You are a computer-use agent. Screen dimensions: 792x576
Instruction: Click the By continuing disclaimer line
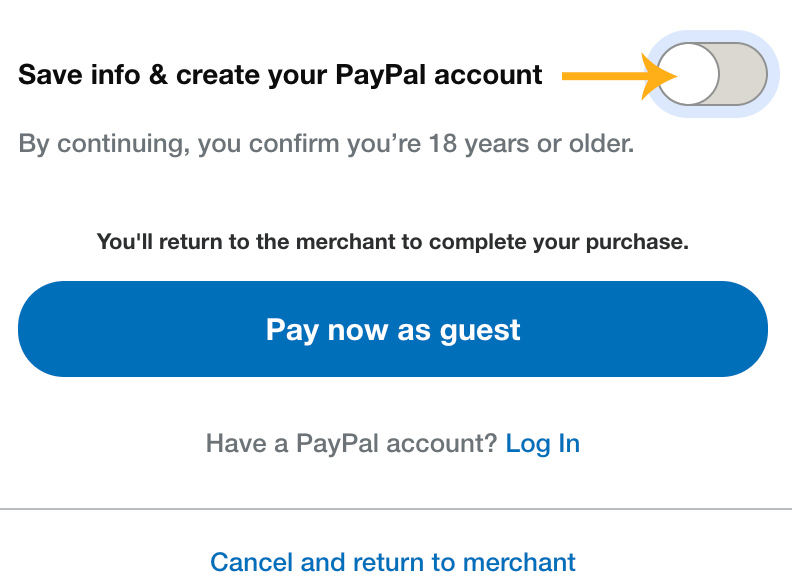(326, 144)
